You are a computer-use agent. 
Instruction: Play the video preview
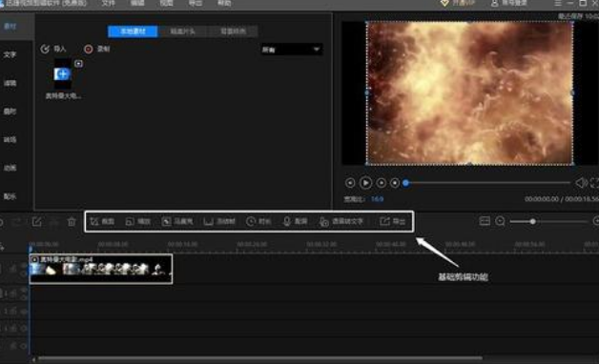pyautogui.click(x=365, y=183)
